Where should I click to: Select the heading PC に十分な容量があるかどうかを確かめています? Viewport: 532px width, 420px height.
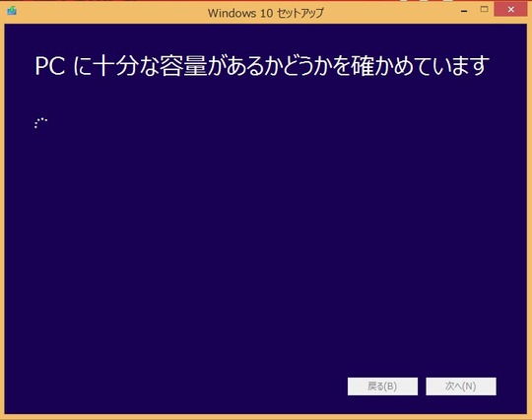pos(262,65)
